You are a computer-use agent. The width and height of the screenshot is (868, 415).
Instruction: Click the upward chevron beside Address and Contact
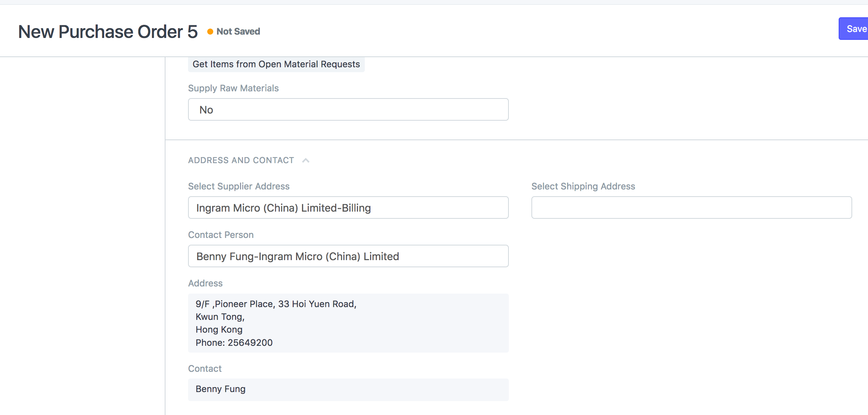[306, 160]
